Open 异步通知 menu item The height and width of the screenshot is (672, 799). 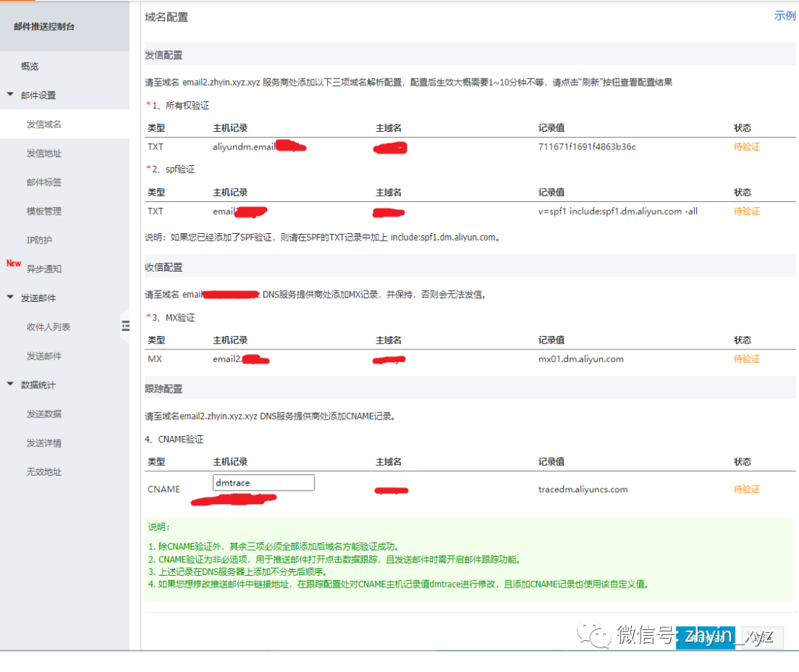click(x=44, y=269)
